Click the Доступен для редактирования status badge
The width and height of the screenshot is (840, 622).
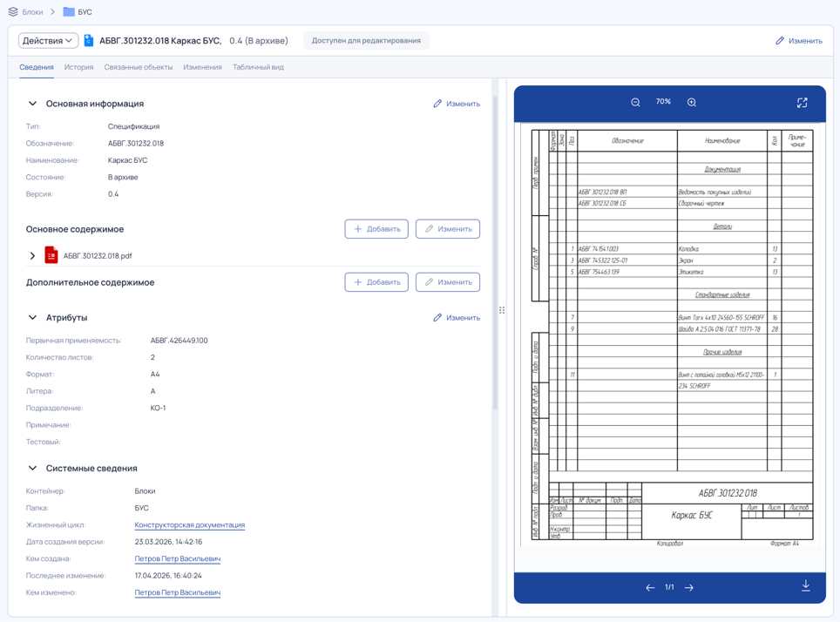point(366,41)
